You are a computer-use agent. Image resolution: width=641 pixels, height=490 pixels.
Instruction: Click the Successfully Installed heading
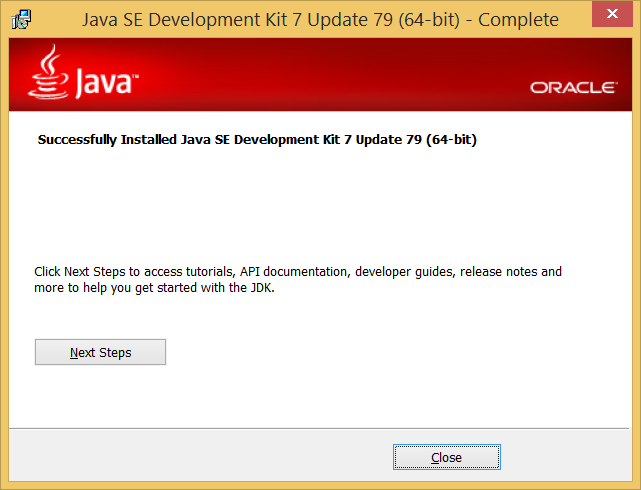click(257, 140)
